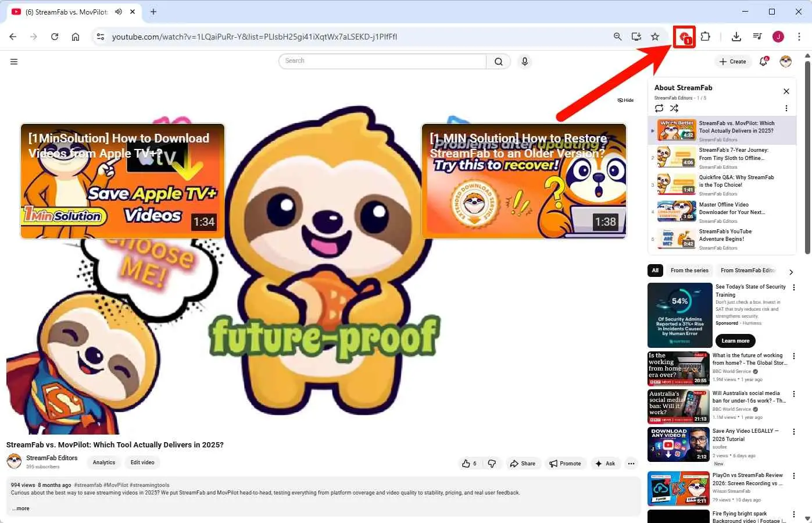Open the zoom magnifier icon in address bar
The image size is (812, 523).
[x=617, y=37]
